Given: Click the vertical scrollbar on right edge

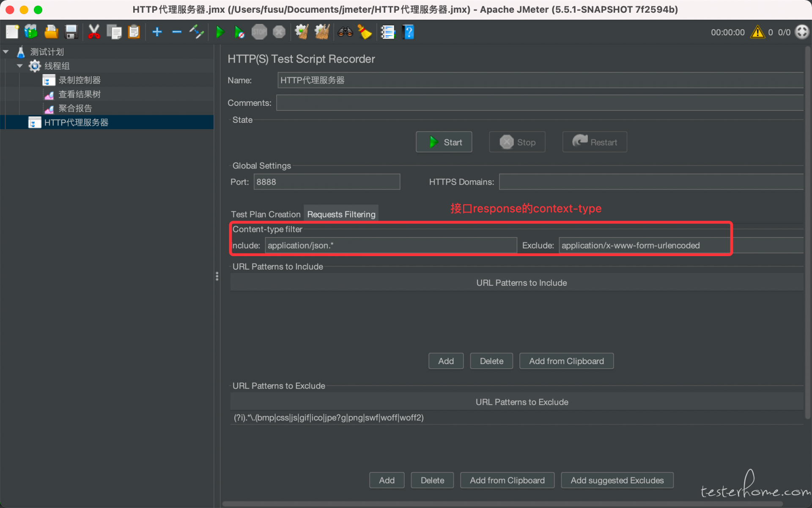Looking at the screenshot, I should [807, 232].
